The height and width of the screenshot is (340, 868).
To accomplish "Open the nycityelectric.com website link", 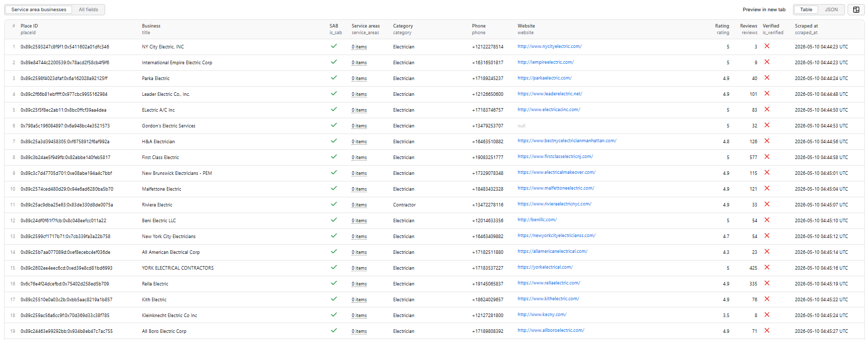I will pos(550,46).
